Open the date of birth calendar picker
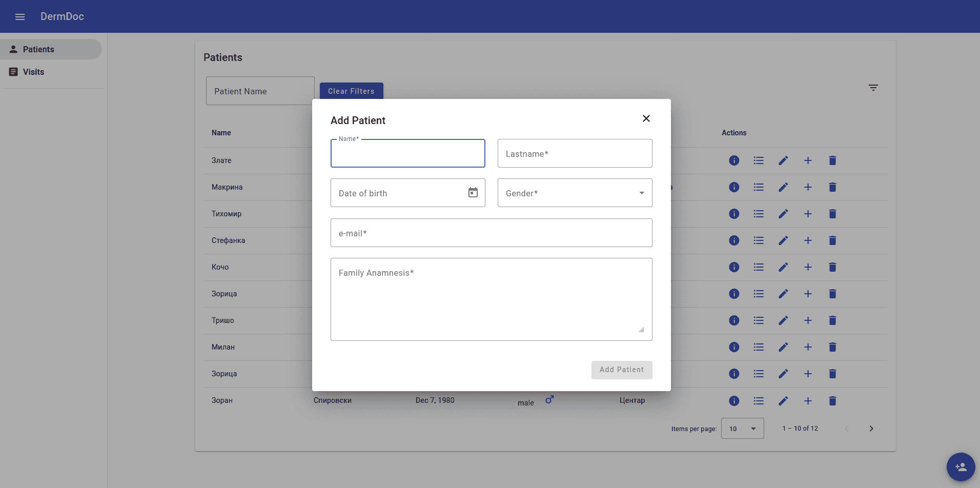Viewport: 980px width, 488px height. point(473,193)
